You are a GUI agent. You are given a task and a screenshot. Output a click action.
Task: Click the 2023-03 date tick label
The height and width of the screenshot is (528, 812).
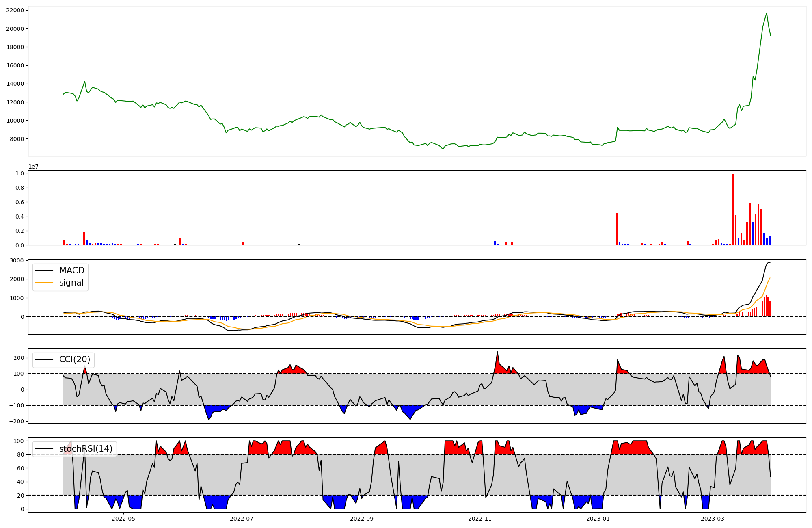click(x=713, y=519)
